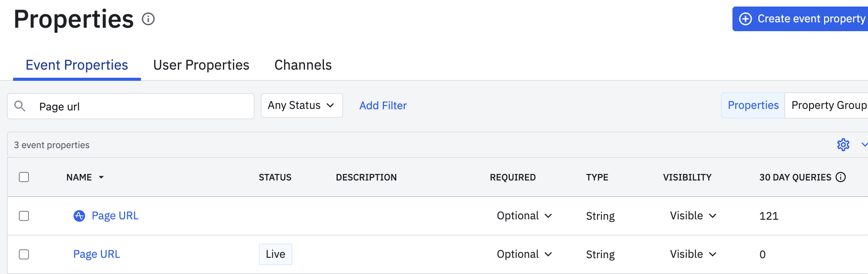Click the Amplitude logo icon beside Page URL

pos(79,216)
